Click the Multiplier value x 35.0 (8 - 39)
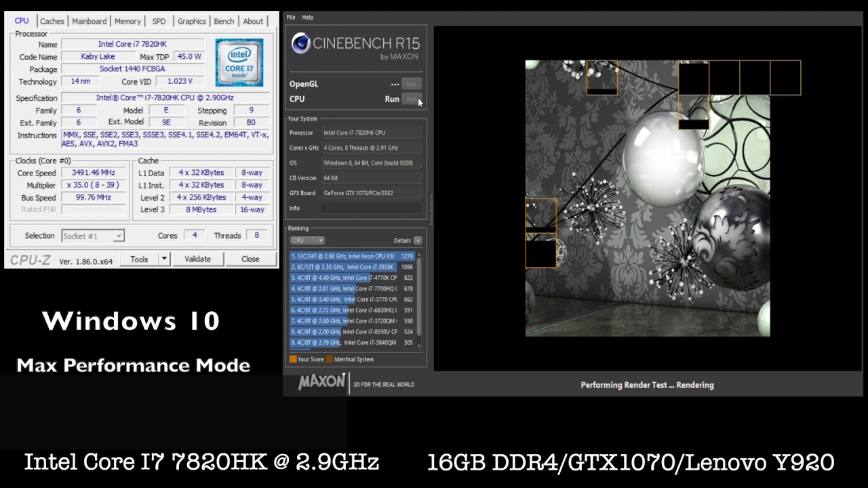Viewport: 868px width, 488px height. [94, 185]
